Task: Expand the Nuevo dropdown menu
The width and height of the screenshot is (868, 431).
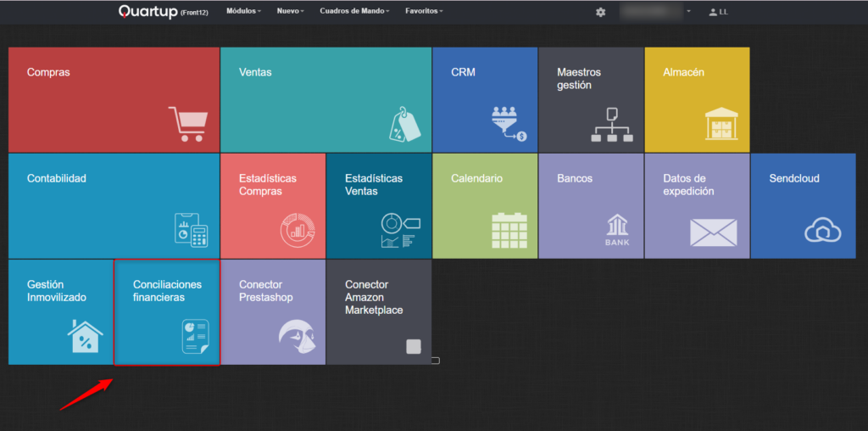Action: click(x=292, y=12)
